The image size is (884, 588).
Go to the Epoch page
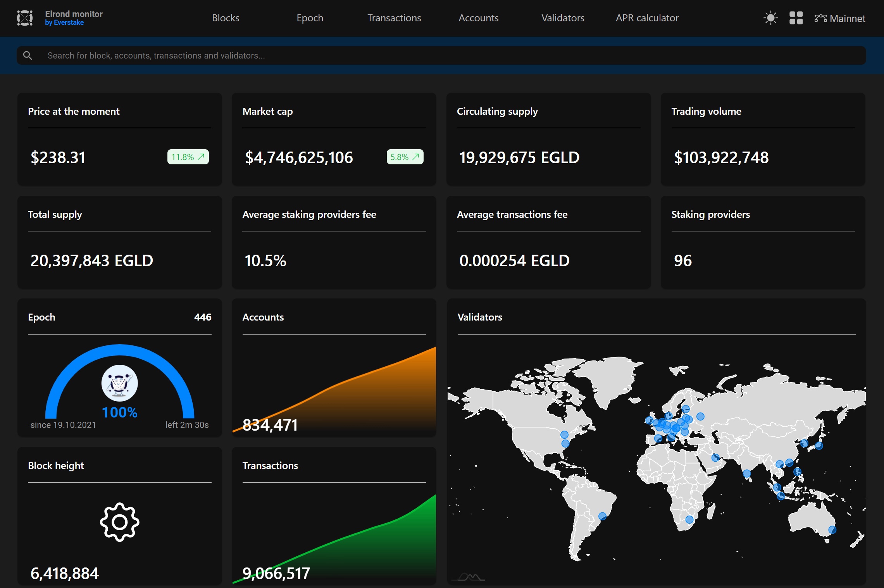tap(310, 18)
